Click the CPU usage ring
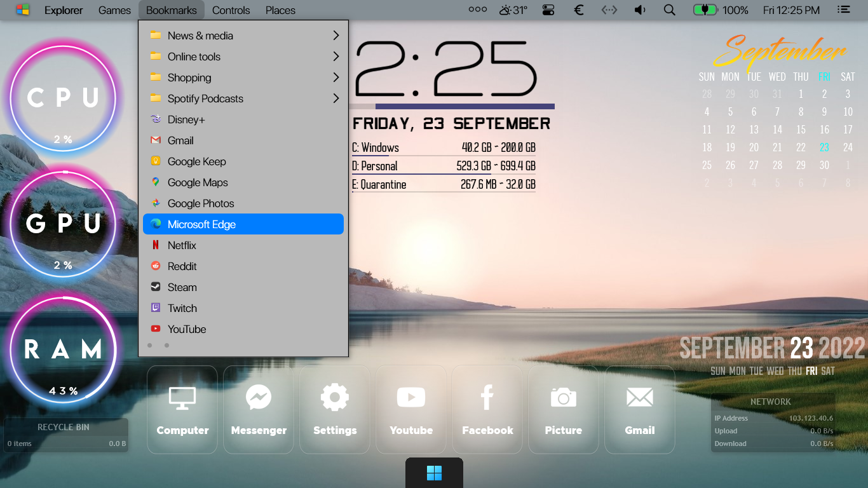The height and width of the screenshot is (488, 868). point(63,98)
